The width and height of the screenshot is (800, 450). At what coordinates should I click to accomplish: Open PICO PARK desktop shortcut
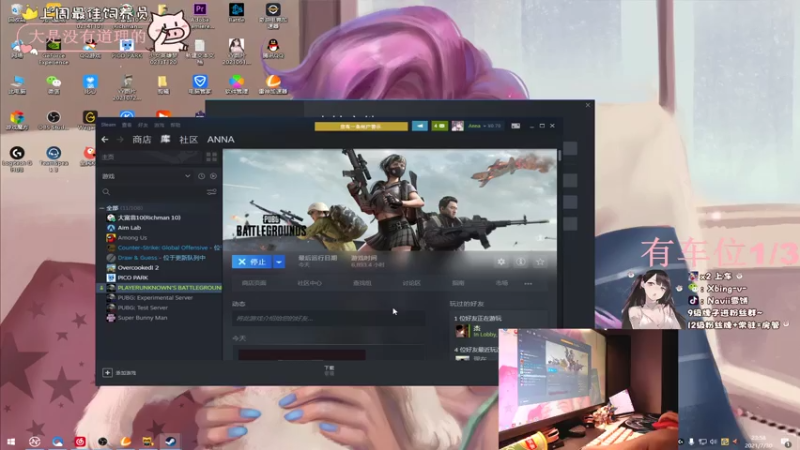[x=127, y=46]
